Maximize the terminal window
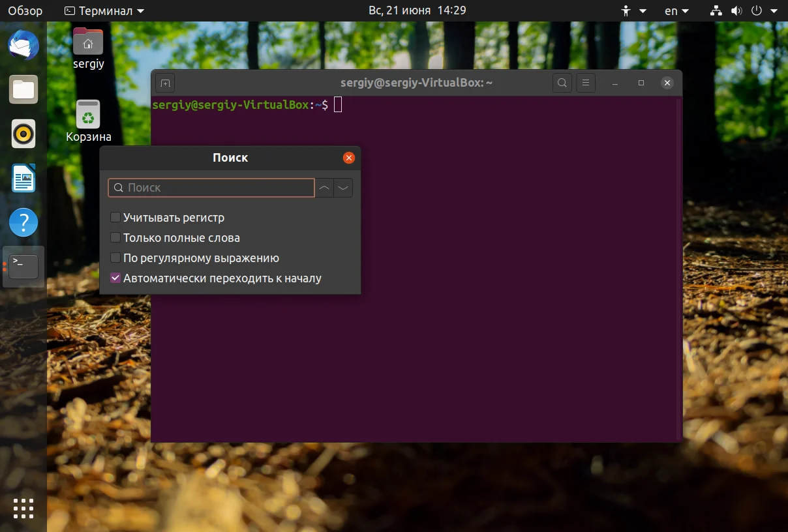 (641, 83)
